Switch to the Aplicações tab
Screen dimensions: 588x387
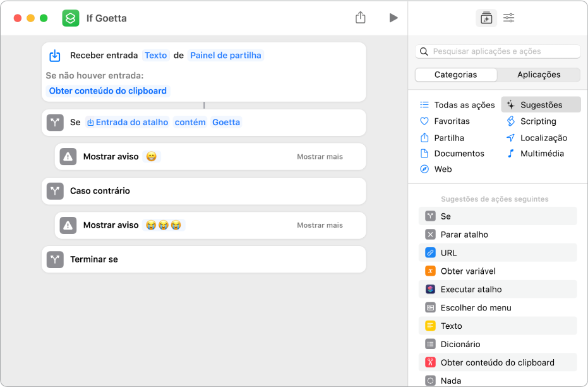pos(539,75)
